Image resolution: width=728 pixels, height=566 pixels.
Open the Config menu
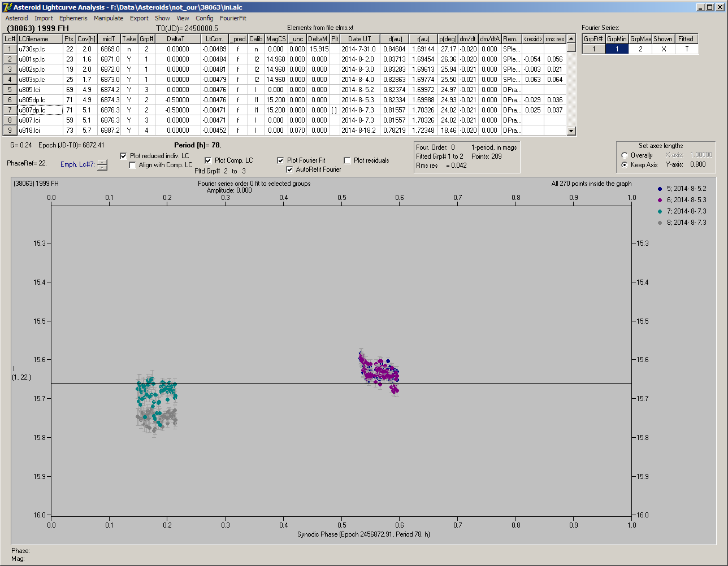click(205, 18)
